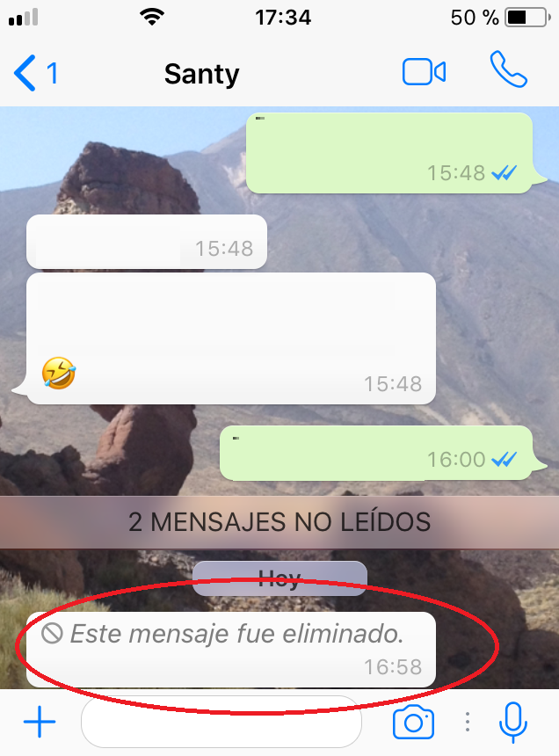Open the plus attachment menu
Image resolution: width=559 pixels, height=756 pixels.
[x=40, y=722]
